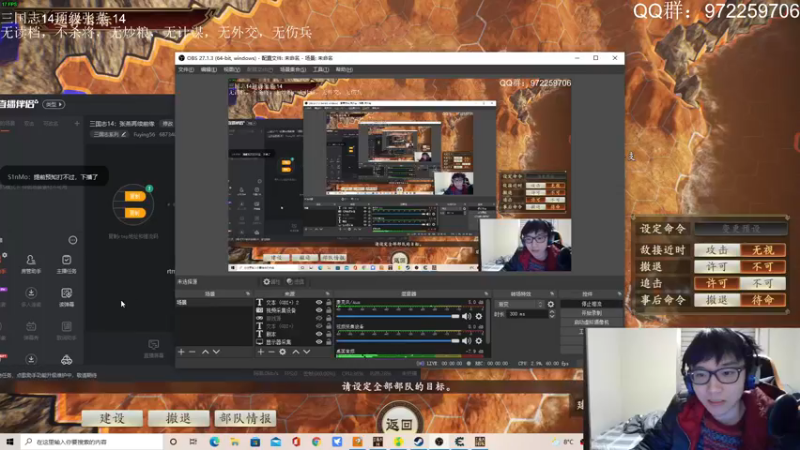Mute the first audio mixer channel speaker icon

coord(466,316)
